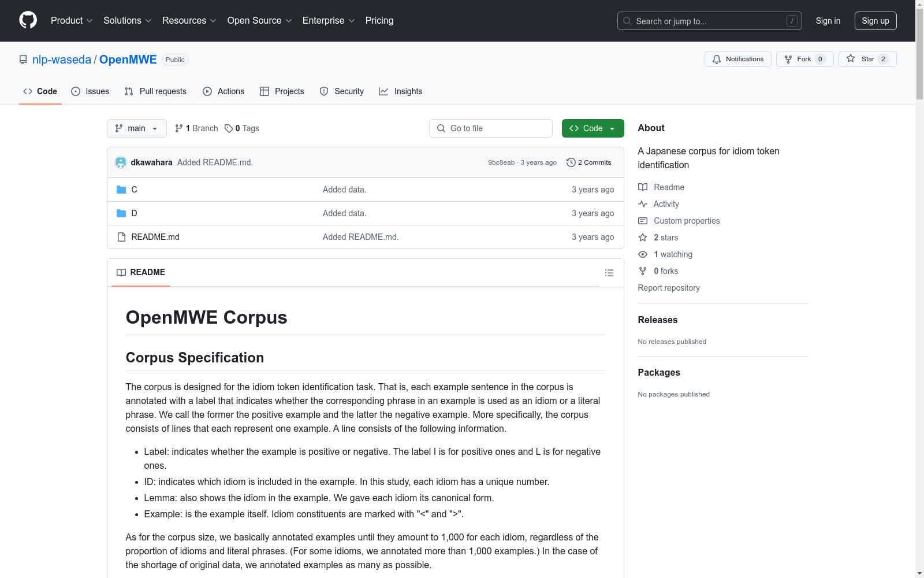924x578 pixels.
Task: Open the Packages heading link
Action: [x=659, y=372]
